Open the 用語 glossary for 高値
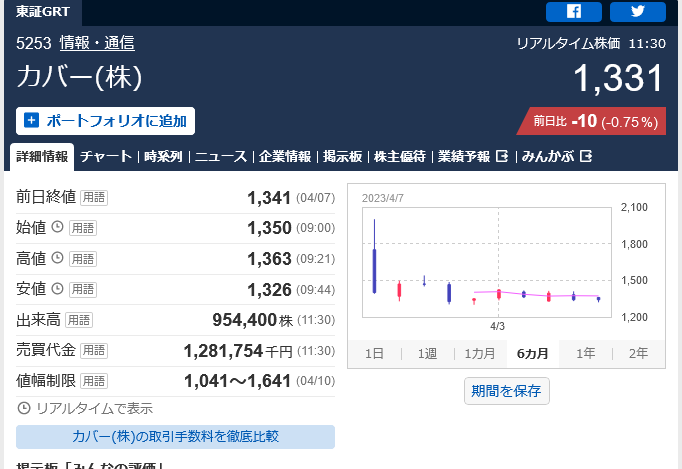Image resolution: width=682 pixels, height=469 pixels. (83, 259)
